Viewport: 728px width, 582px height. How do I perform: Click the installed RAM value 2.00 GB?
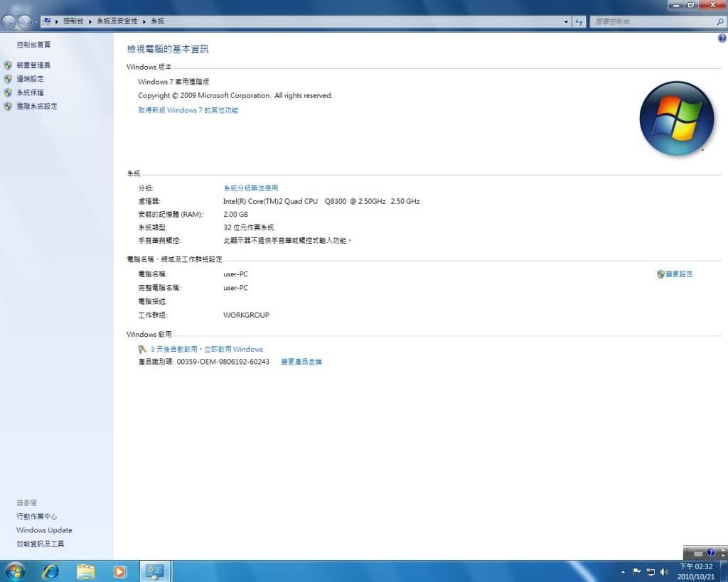click(x=235, y=215)
